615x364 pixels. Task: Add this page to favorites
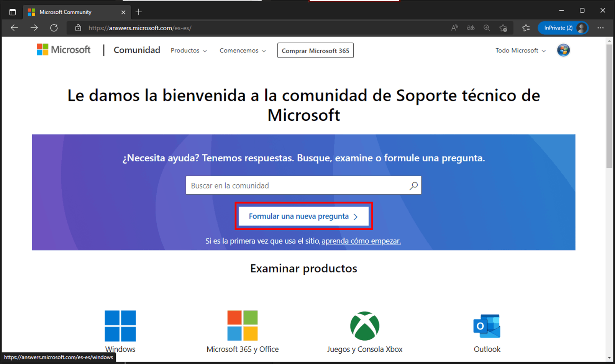coord(503,28)
